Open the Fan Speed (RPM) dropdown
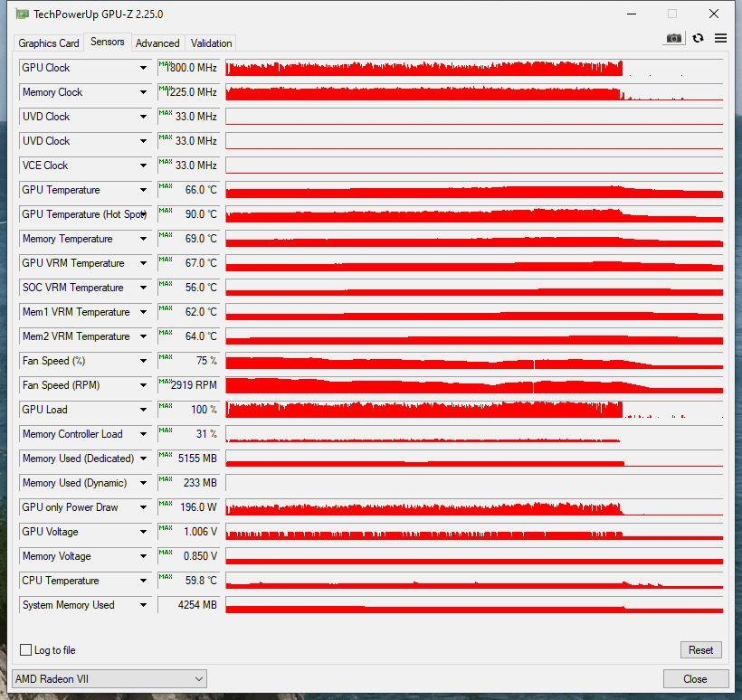The width and height of the screenshot is (742, 700). (x=143, y=385)
